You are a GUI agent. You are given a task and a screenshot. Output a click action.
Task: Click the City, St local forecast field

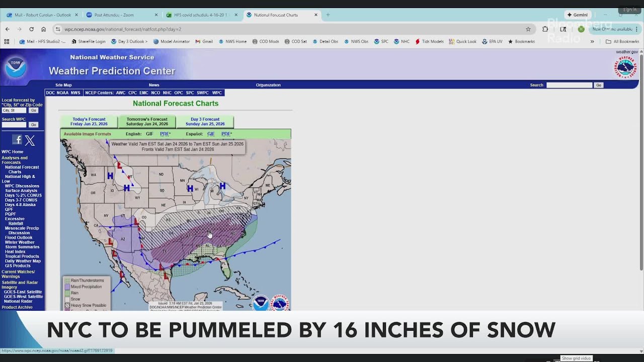click(x=14, y=111)
